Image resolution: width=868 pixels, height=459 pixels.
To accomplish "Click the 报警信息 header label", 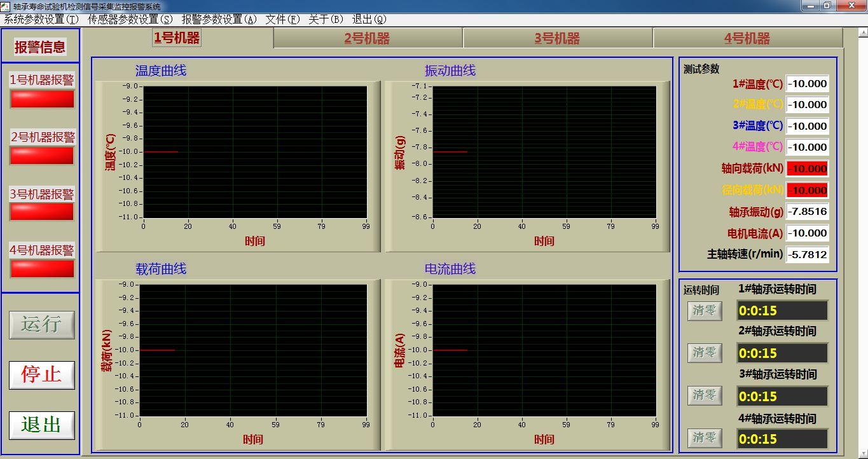I will point(40,47).
